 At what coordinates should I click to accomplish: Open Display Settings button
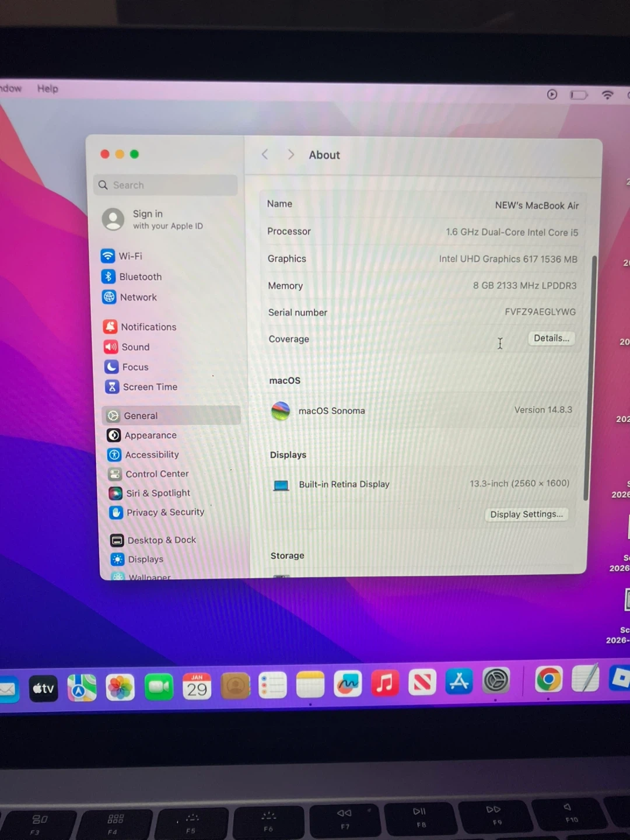tap(526, 514)
